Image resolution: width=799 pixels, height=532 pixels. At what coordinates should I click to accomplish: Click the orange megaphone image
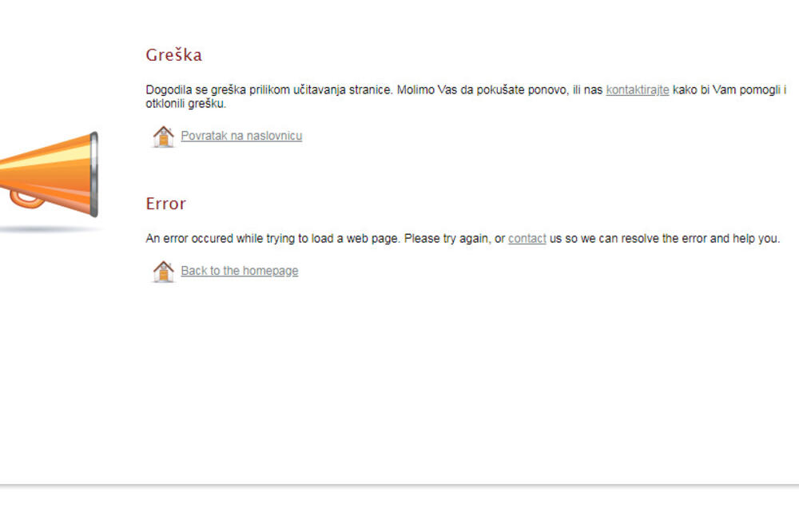click(x=49, y=174)
